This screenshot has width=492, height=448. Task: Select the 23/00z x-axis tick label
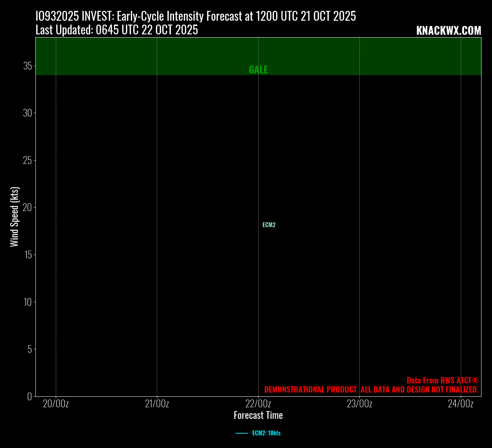pyautogui.click(x=359, y=404)
